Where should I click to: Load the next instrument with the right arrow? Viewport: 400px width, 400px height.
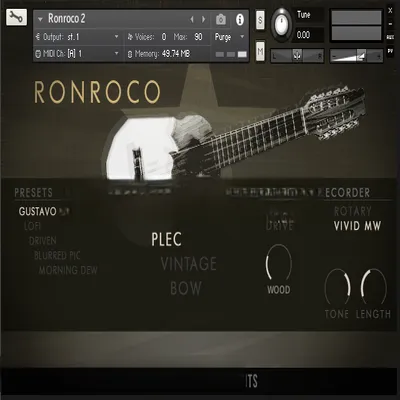(x=203, y=20)
